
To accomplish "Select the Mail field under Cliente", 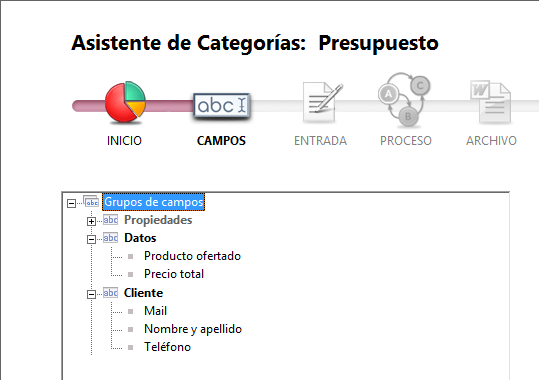I will pyautogui.click(x=155, y=311).
